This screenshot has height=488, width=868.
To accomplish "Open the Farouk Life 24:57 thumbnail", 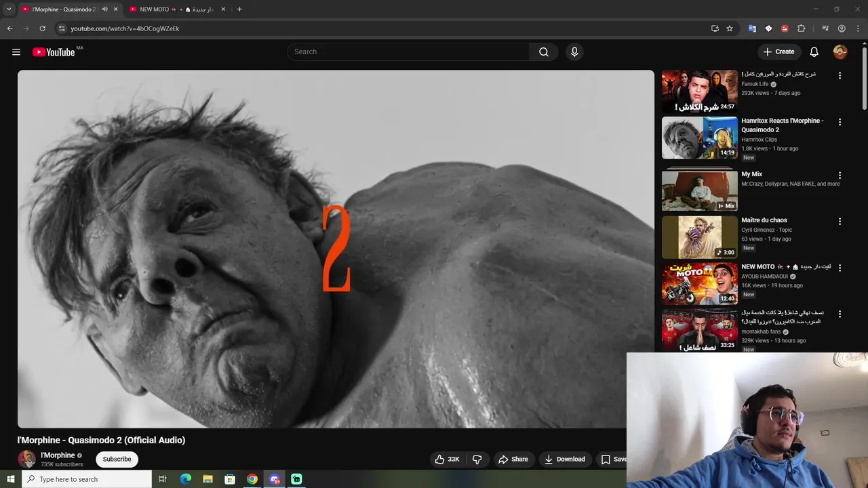I will click(699, 91).
